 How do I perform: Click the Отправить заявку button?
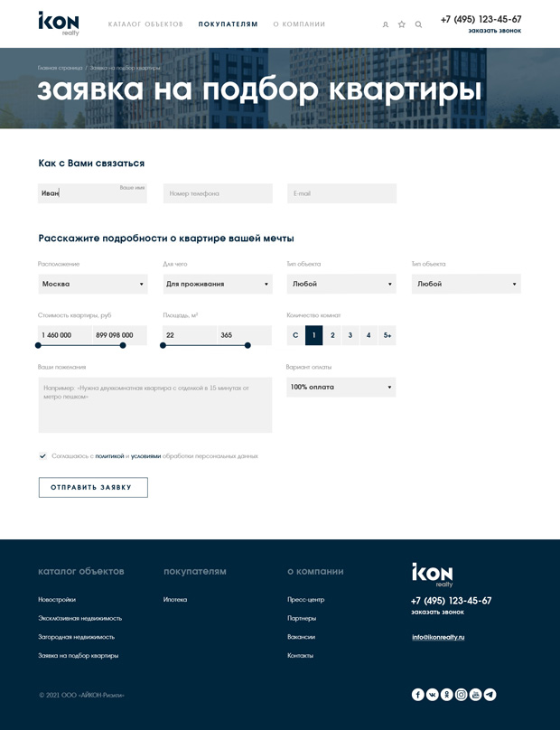tap(93, 488)
